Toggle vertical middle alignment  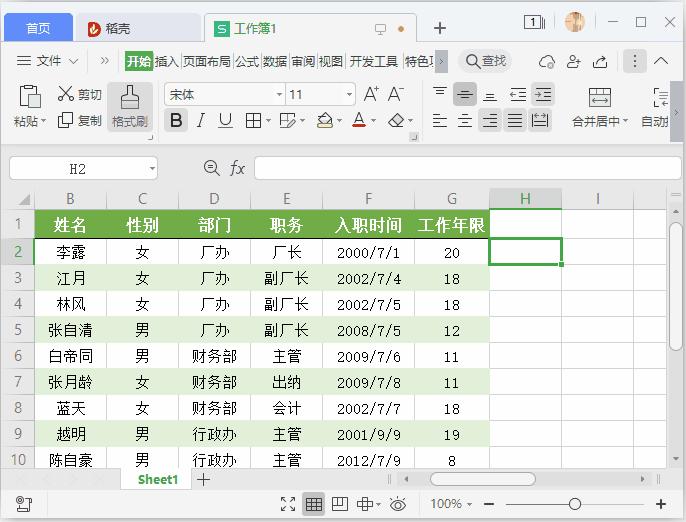465,94
